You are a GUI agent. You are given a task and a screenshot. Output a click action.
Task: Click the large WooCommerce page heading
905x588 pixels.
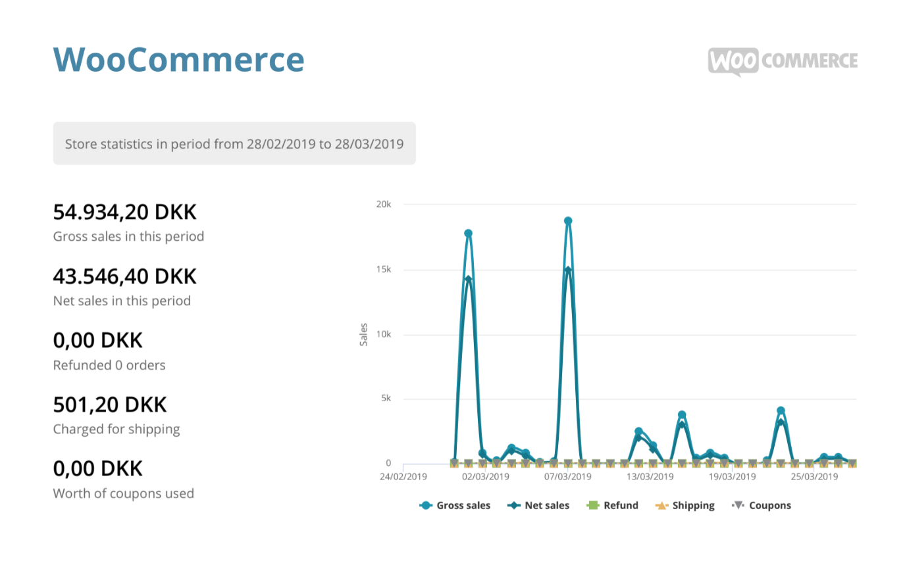point(178,59)
